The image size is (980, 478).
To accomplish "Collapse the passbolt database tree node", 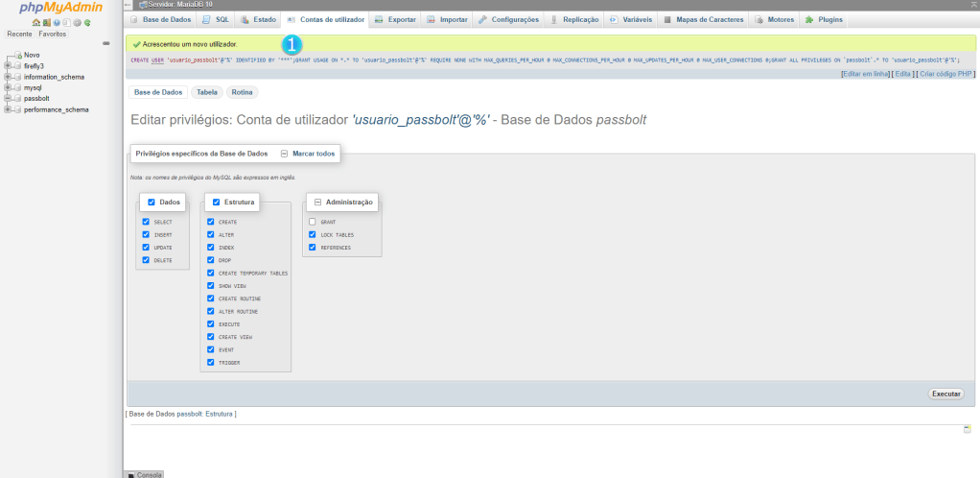I will (8, 98).
